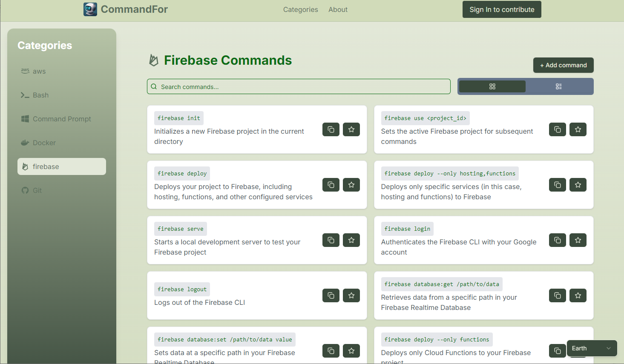Favorite the 'firebase init' command

tap(351, 129)
